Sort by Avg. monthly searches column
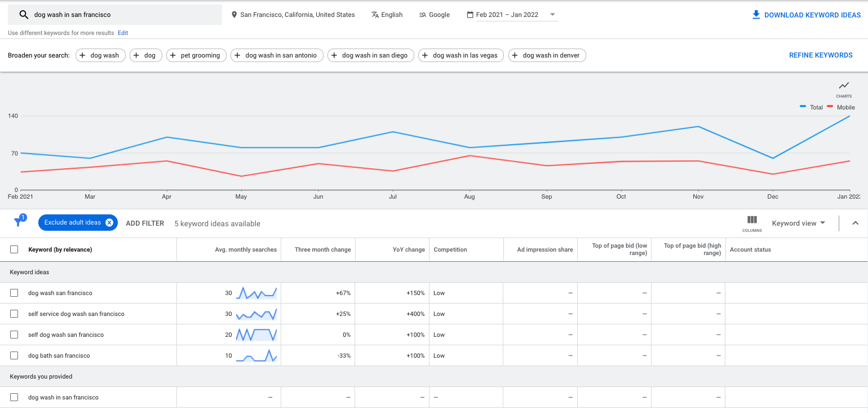 (x=246, y=249)
